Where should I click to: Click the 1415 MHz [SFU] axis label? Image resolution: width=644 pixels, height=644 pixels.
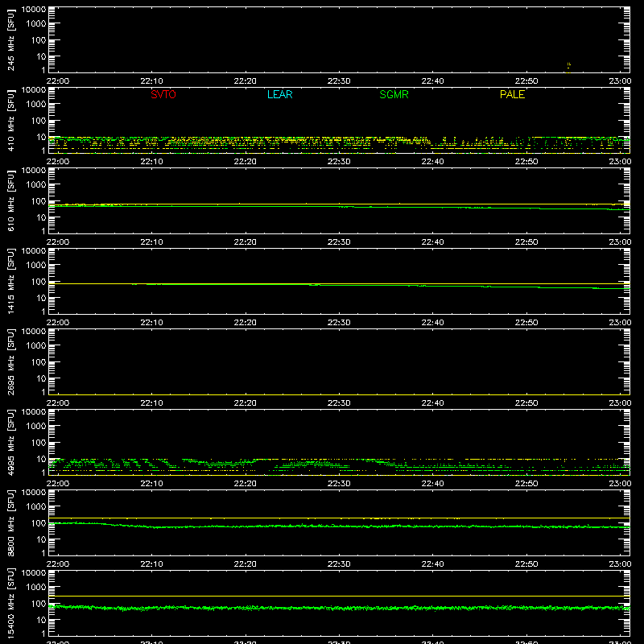tap(10, 281)
